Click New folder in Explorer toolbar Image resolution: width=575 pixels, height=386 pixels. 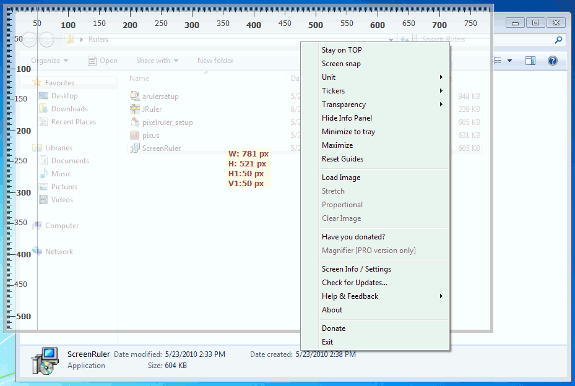(x=215, y=60)
